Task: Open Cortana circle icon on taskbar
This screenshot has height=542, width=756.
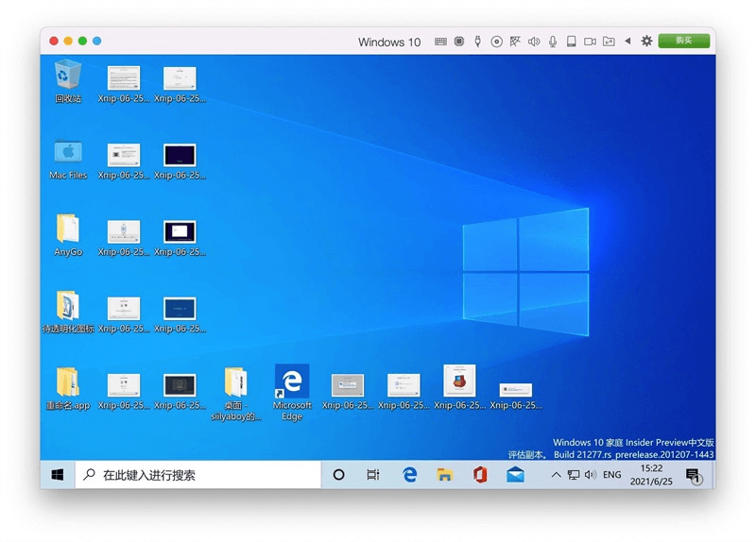Action: (x=339, y=475)
